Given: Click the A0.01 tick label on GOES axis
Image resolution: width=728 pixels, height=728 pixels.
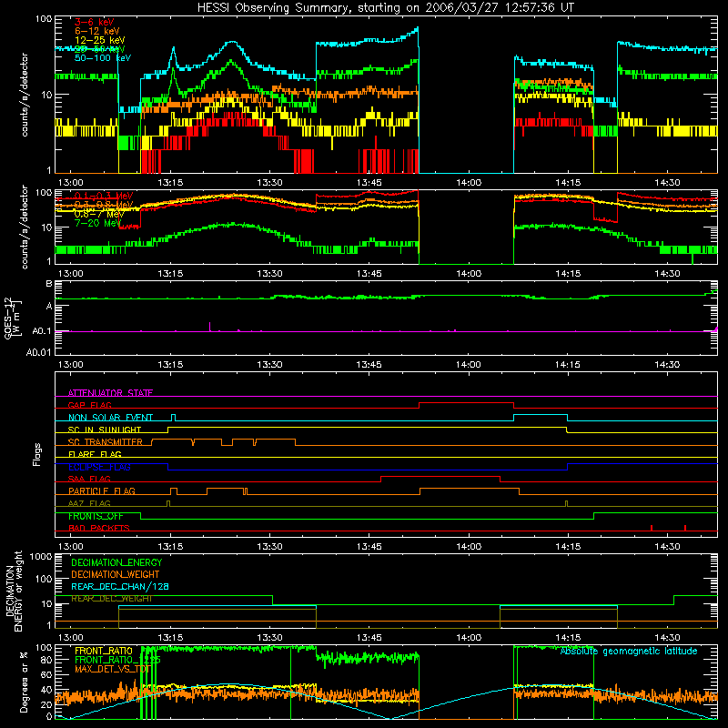Looking at the screenshot, I should coord(38,352).
